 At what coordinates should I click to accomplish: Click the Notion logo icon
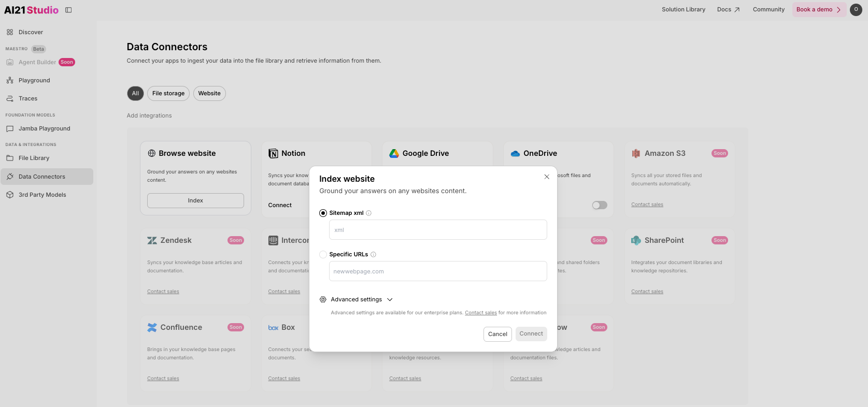pyautogui.click(x=273, y=153)
